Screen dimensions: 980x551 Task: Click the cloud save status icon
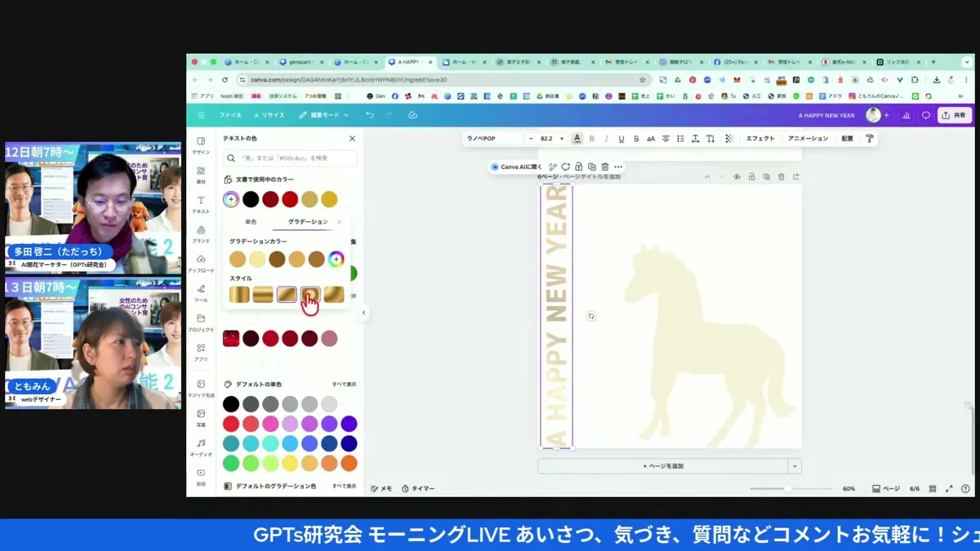click(x=412, y=115)
